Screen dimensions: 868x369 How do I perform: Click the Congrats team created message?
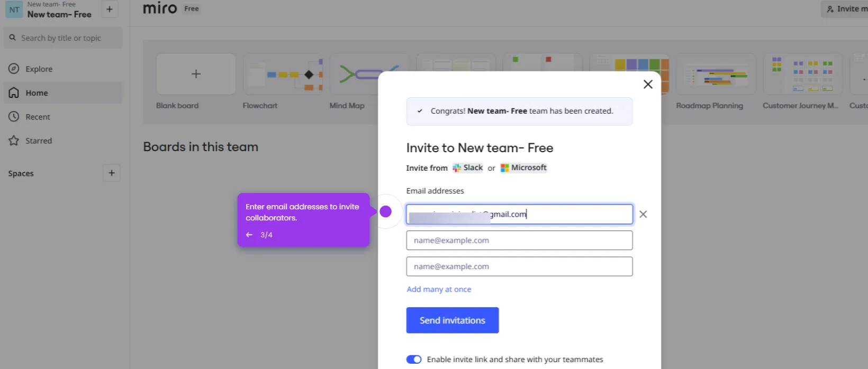pyautogui.click(x=519, y=111)
